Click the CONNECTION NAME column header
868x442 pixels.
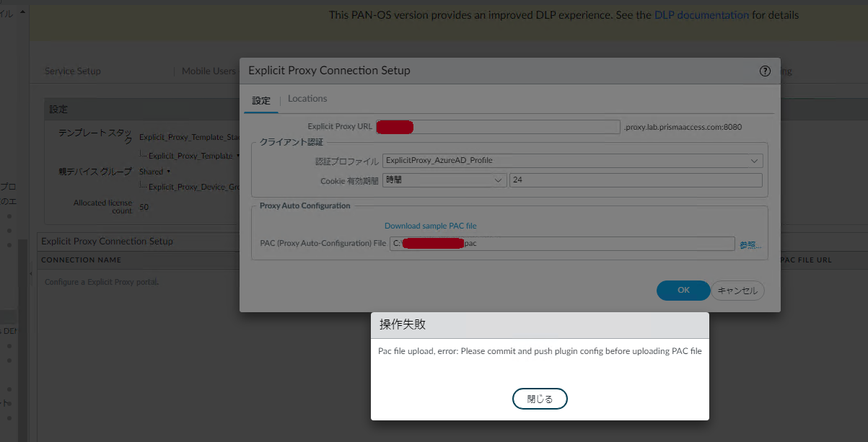pos(81,260)
